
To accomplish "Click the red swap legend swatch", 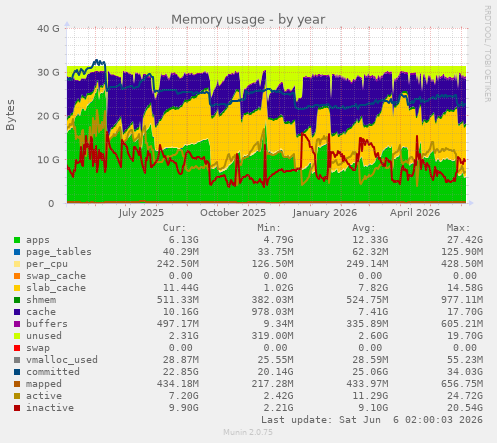I will click(17, 348).
